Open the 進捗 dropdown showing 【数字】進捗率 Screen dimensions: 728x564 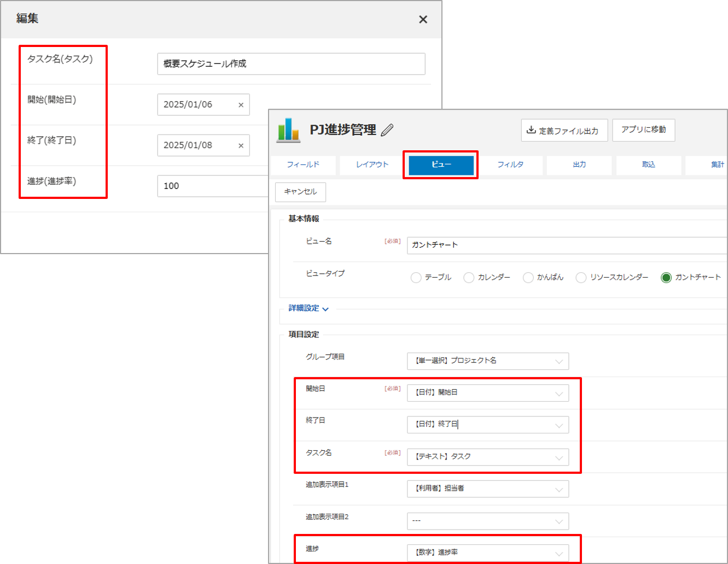coord(488,553)
